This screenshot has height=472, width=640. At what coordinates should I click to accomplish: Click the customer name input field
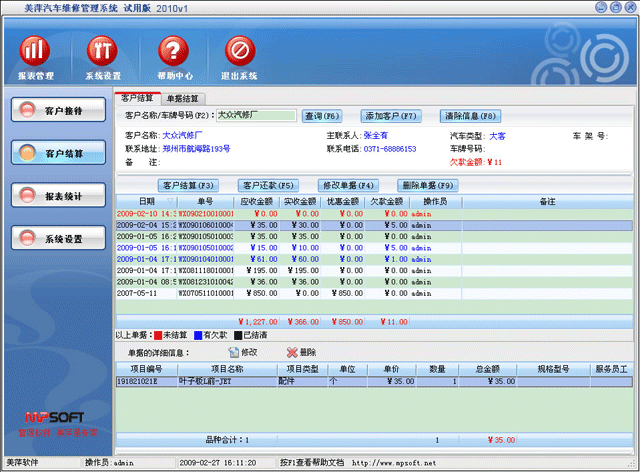coord(256,115)
